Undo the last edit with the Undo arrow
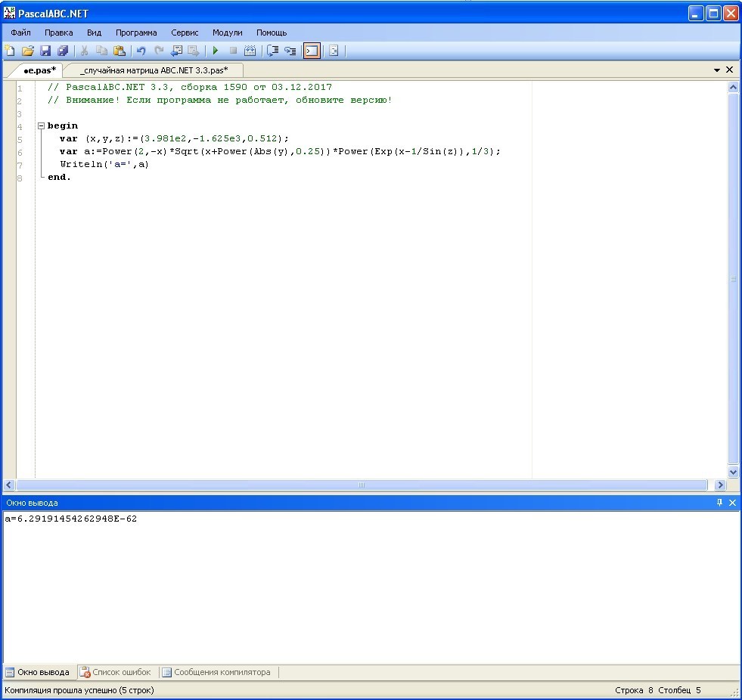 [141, 51]
